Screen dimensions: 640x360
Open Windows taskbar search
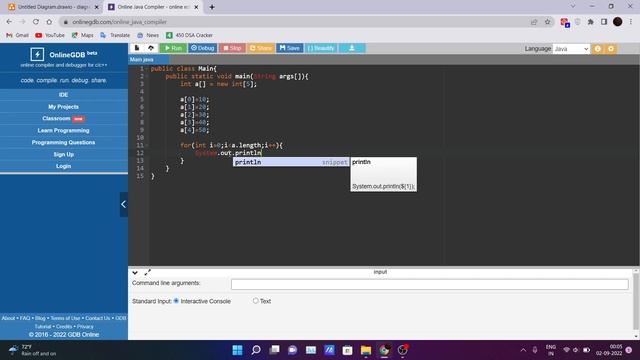tap(256, 350)
